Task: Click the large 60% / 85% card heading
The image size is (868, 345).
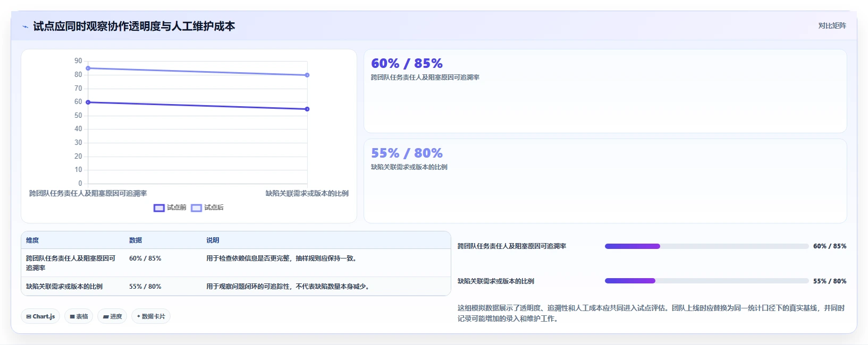Action: pyautogui.click(x=407, y=64)
